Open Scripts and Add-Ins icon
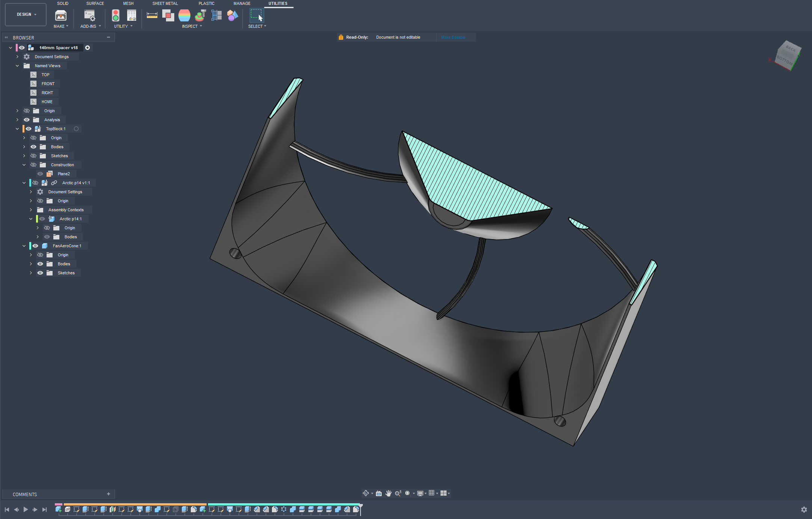This screenshot has height=519, width=812. pos(90,15)
